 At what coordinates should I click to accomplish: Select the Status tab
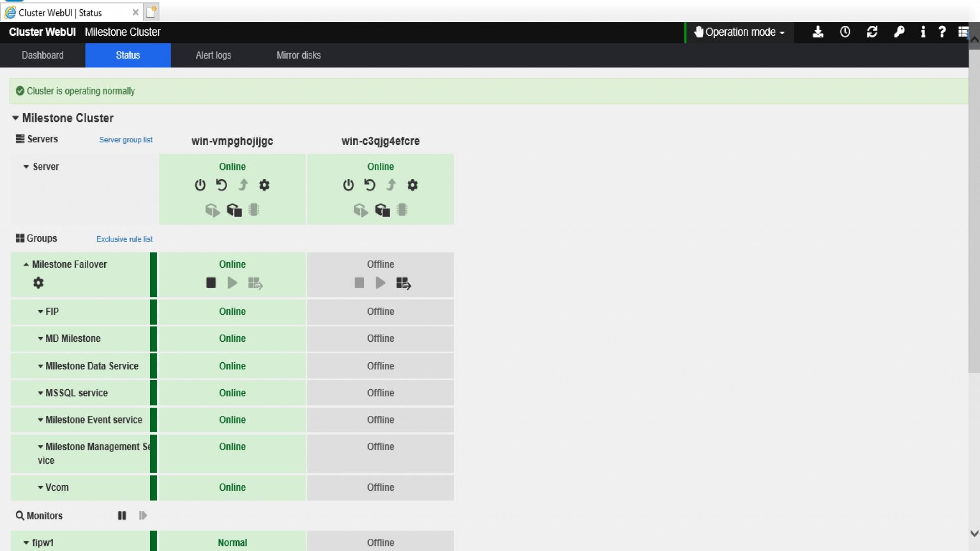coord(128,55)
